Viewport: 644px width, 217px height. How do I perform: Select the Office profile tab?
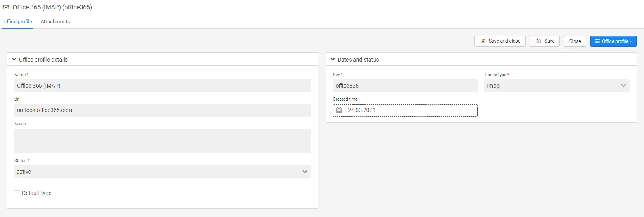[x=18, y=22]
